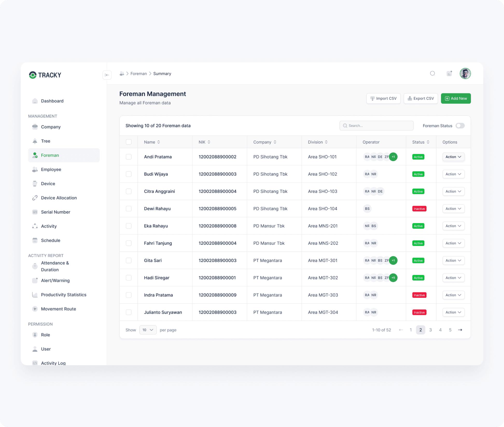
Task: Click the Search input field
Action: pos(376,126)
